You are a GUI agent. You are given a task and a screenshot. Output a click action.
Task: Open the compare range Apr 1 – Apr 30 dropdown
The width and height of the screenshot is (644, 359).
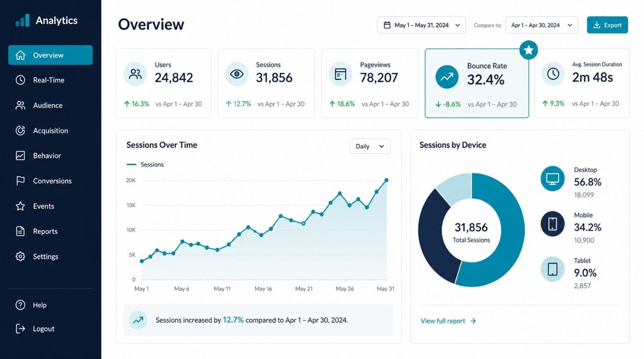tap(541, 25)
